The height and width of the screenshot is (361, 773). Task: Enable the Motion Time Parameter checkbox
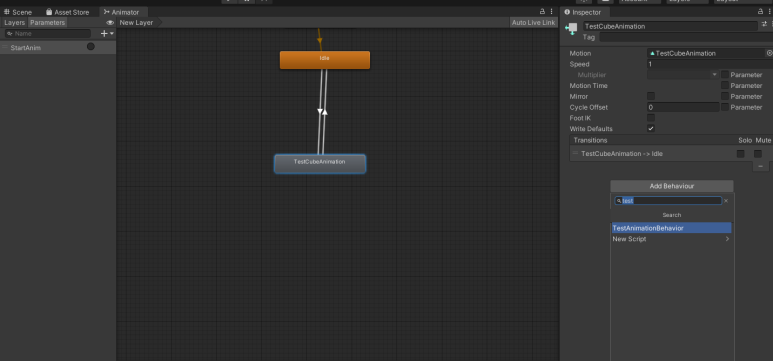[x=725, y=85]
